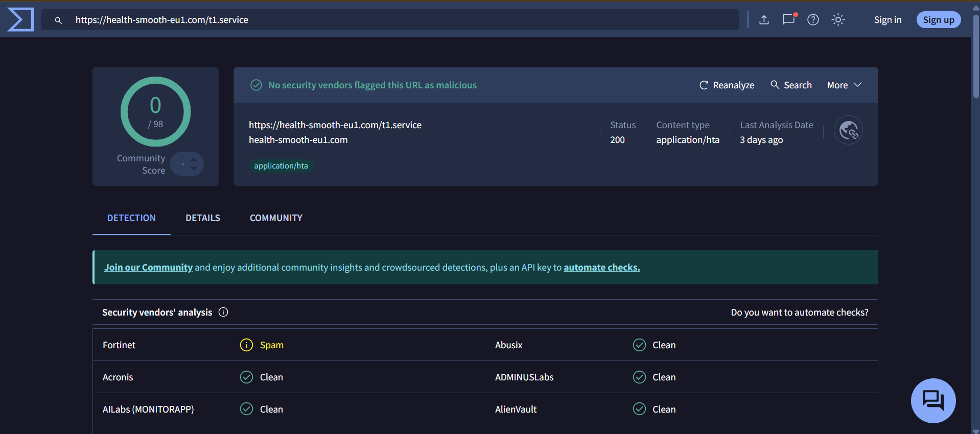Toggle the light/dark theme sun icon
Viewport: 980px width, 434px height.
click(x=838, y=20)
